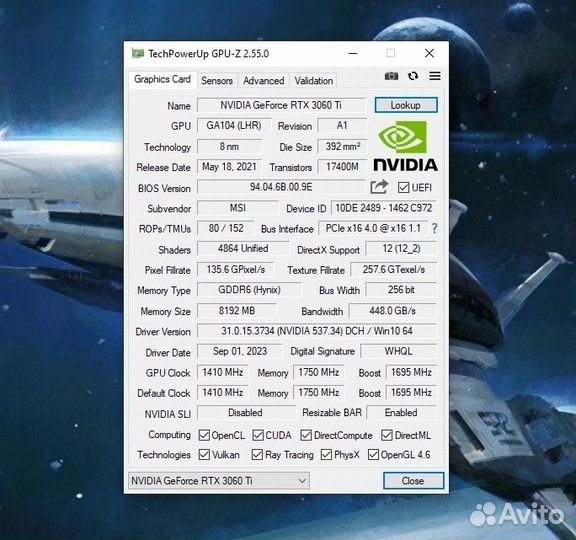The image size is (576, 540).
Task: Close GPU-Z with the title bar X
Action: (x=429, y=54)
